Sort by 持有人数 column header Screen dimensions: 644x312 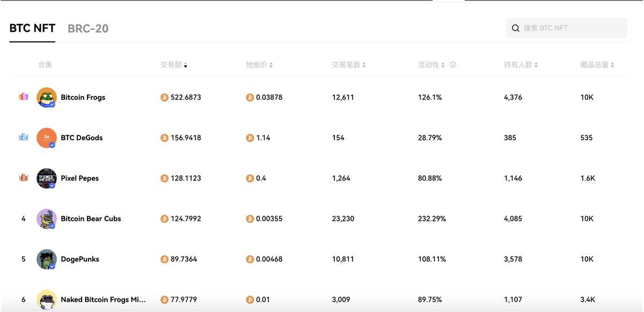pyautogui.click(x=521, y=65)
